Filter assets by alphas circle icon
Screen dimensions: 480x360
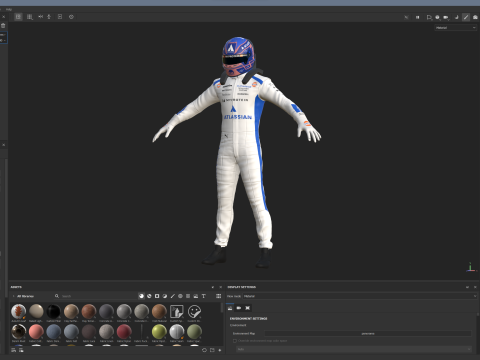(180, 296)
